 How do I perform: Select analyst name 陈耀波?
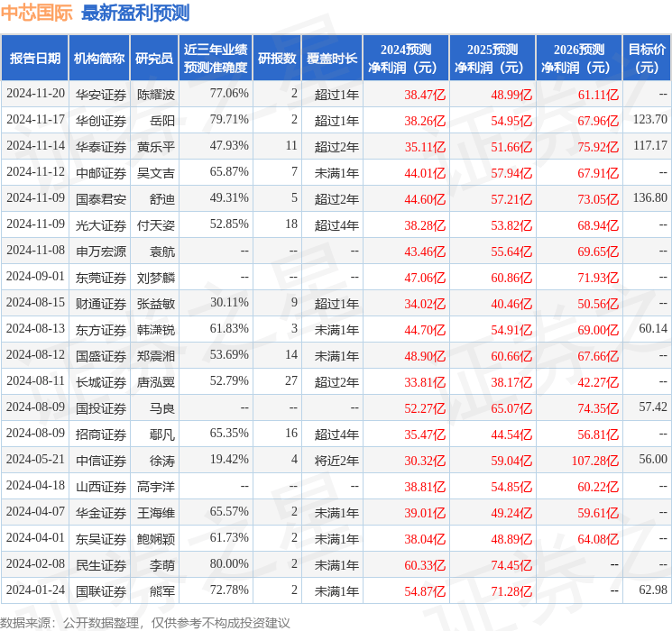(156, 95)
